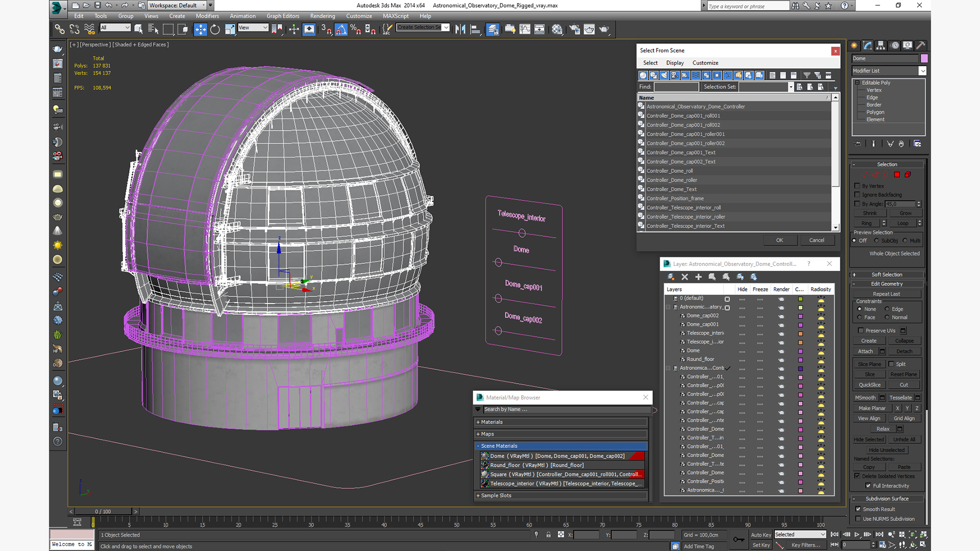Open Display menu in Select From Scene
Viewport: 980px width, 551px height.
point(675,63)
